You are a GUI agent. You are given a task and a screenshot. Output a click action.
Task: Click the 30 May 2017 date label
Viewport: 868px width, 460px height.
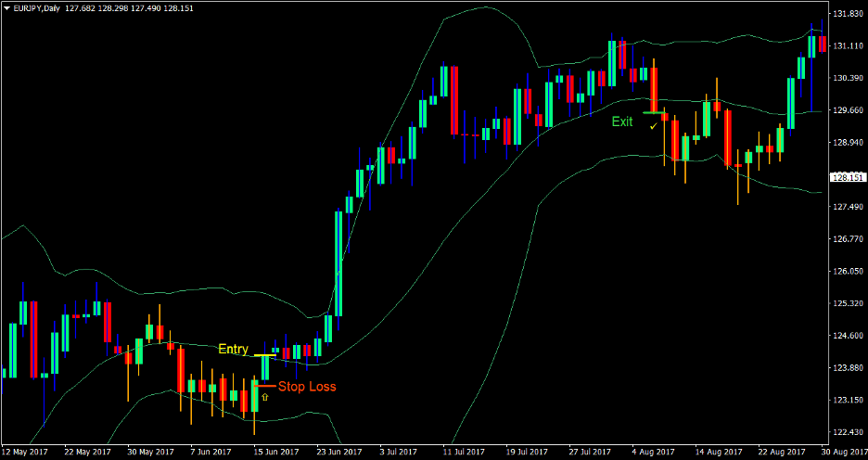click(x=150, y=452)
